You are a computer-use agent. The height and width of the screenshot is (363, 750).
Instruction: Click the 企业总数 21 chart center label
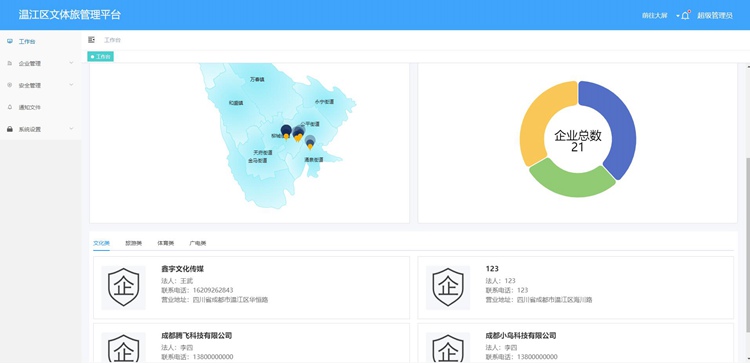click(x=578, y=141)
